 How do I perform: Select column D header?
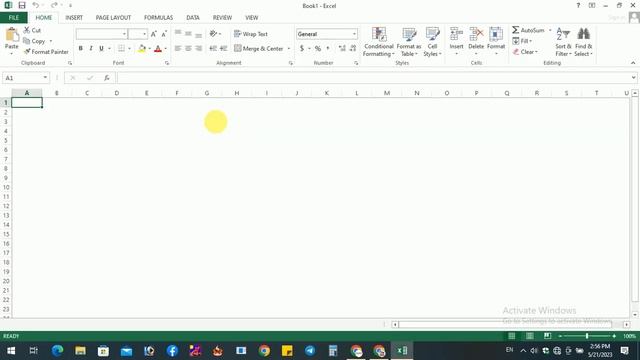click(x=117, y=93)
